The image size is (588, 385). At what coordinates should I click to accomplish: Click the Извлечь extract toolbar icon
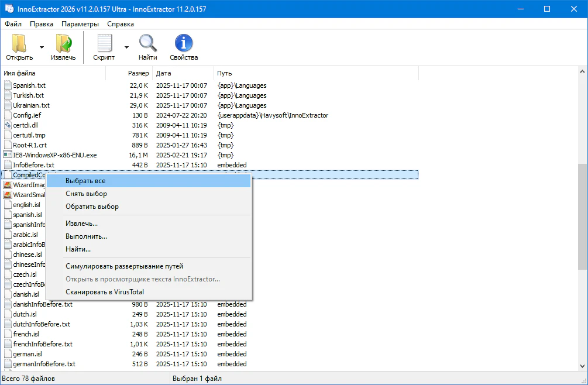click(x=63, y=44)
